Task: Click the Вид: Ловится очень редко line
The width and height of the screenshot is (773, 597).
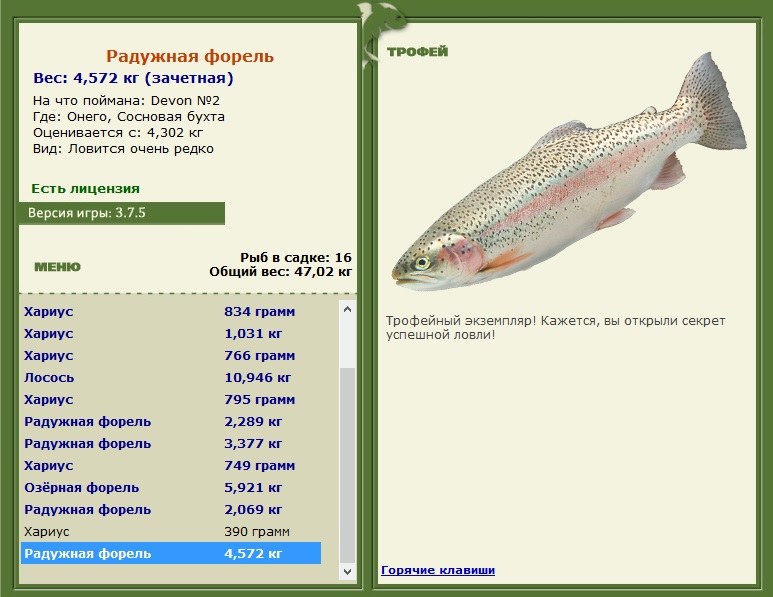Action: 123,149
